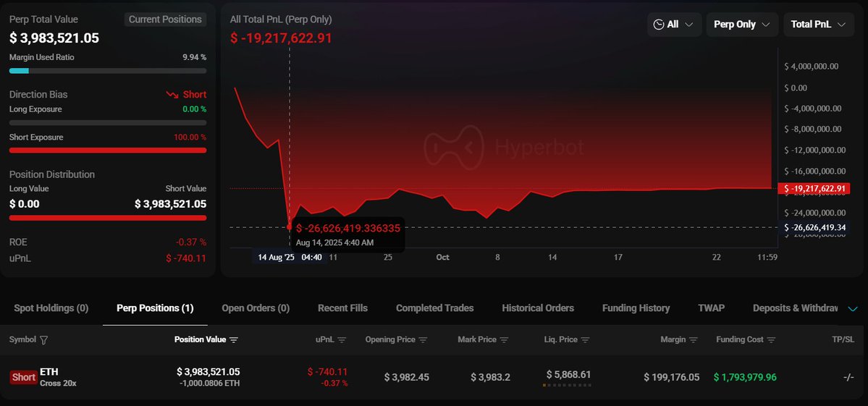This screenshot has width=868, height=406.
Task: Click the Current Positions button
Action: pos(165,20)
